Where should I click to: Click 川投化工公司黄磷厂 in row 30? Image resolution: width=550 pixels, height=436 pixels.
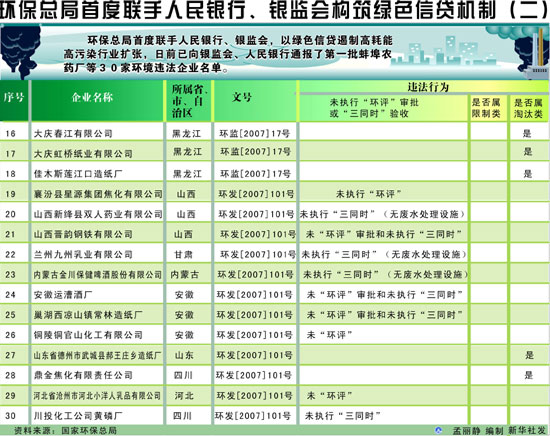[78, 416]
